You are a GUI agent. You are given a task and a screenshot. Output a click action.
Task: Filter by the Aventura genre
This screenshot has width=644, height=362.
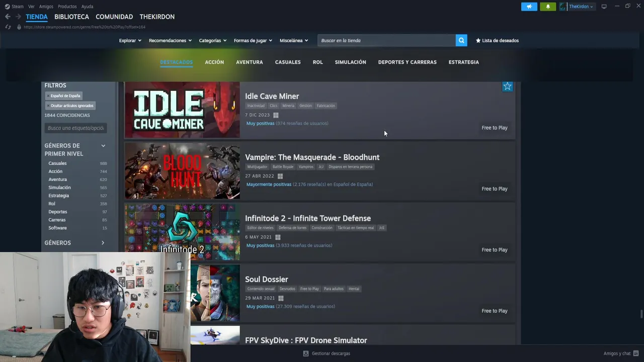[x=57, y=179]
